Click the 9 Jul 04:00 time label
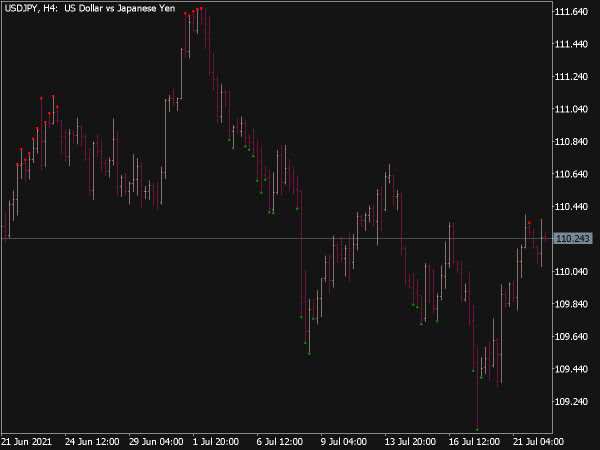This screenshot has height=450, width=600. coord(344,442)
